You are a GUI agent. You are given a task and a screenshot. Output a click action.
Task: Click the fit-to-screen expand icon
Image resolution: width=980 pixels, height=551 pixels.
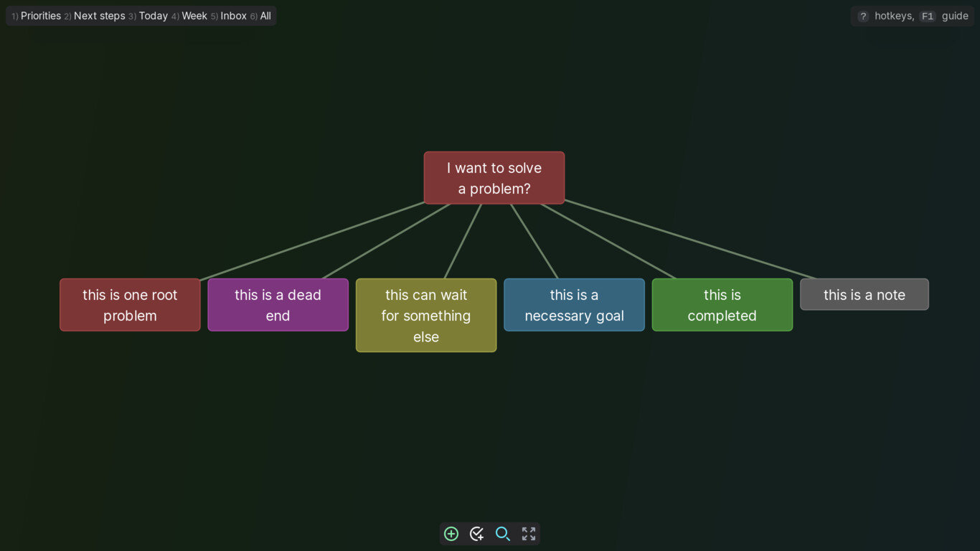(x=529, y=534)
